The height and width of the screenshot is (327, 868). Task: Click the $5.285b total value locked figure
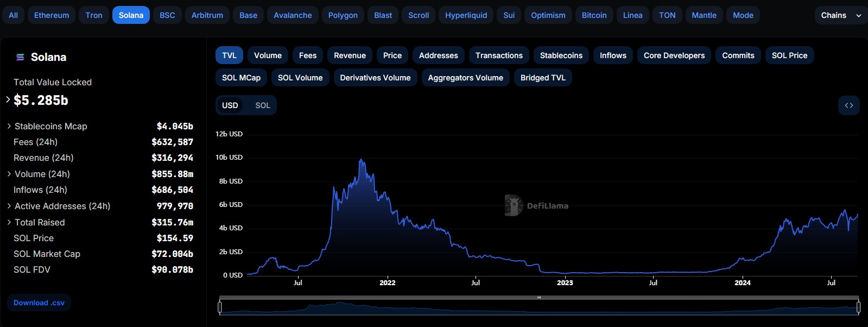click(41, 100)
